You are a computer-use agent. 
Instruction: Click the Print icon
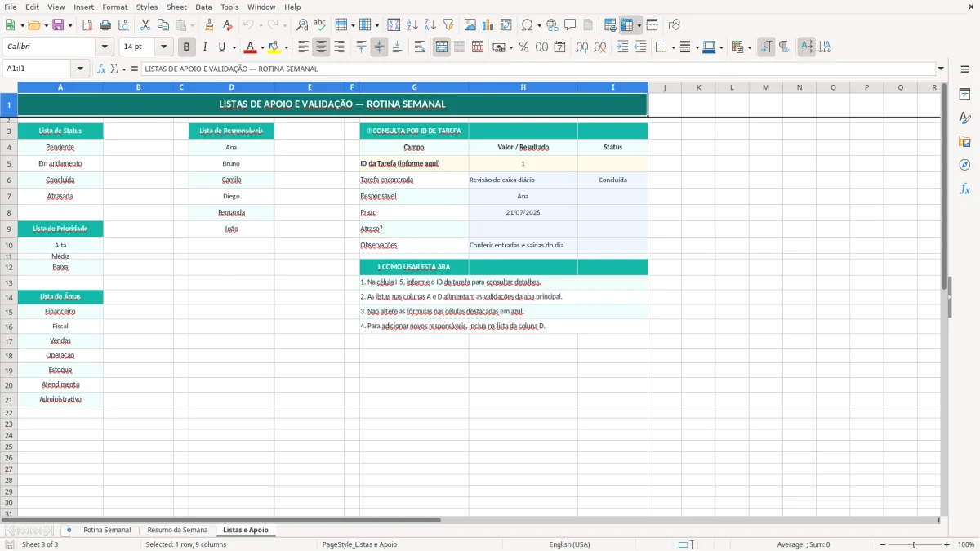click(105, 25)
